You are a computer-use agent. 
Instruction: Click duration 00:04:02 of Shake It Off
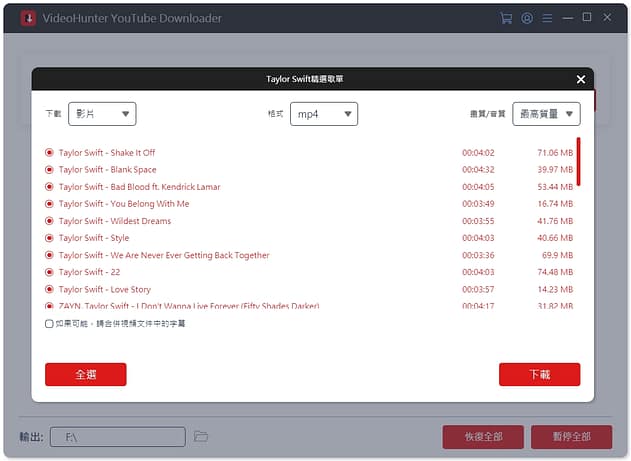pos(478,152)
